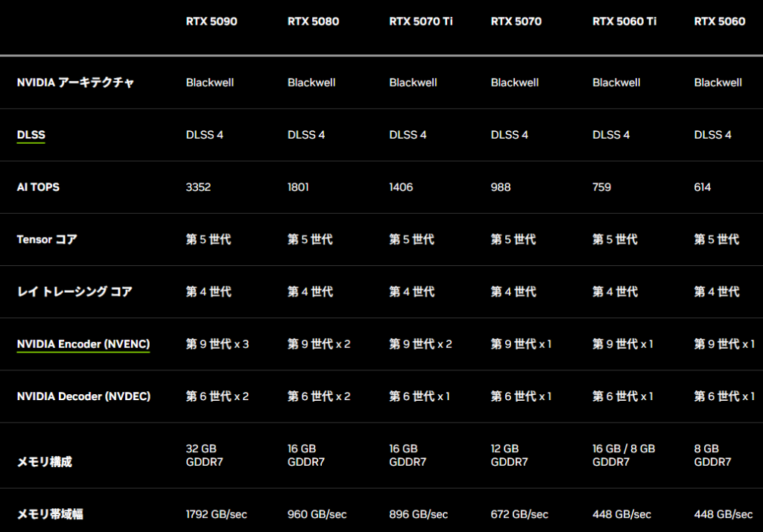763x532 pixels.
Task: Click RTX 5090 decoder cell 第 6 世代 x 2
Action: click(x=218, y=396)
